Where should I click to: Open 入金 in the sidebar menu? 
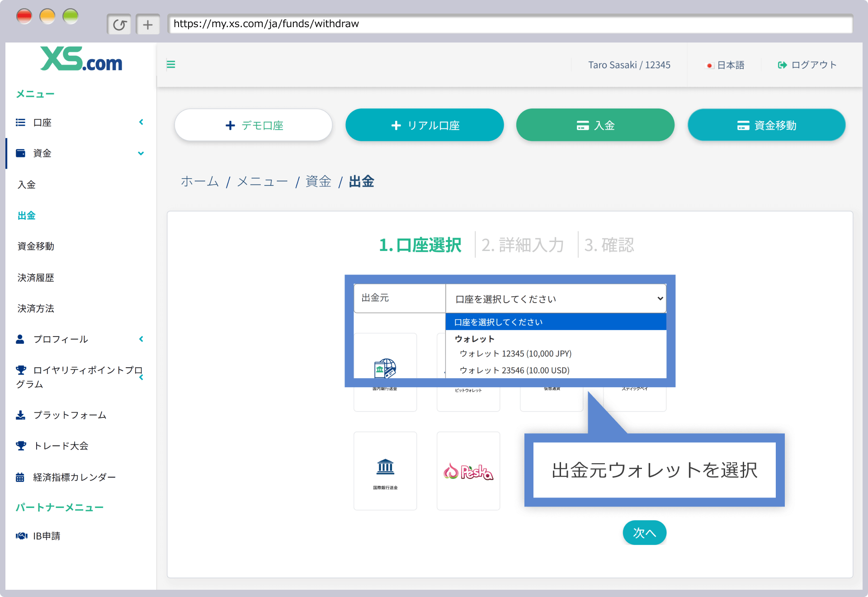click(x=27, y=185)
